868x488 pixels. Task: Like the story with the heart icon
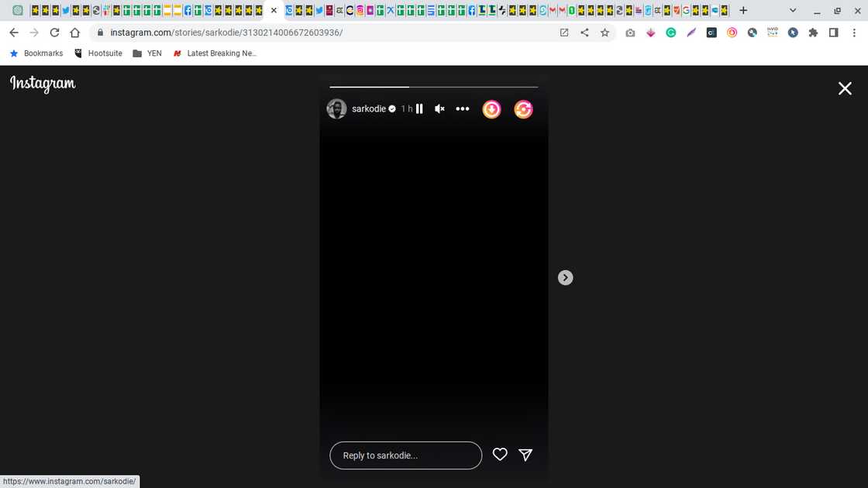pyautogui.click(x=500, y=455)
